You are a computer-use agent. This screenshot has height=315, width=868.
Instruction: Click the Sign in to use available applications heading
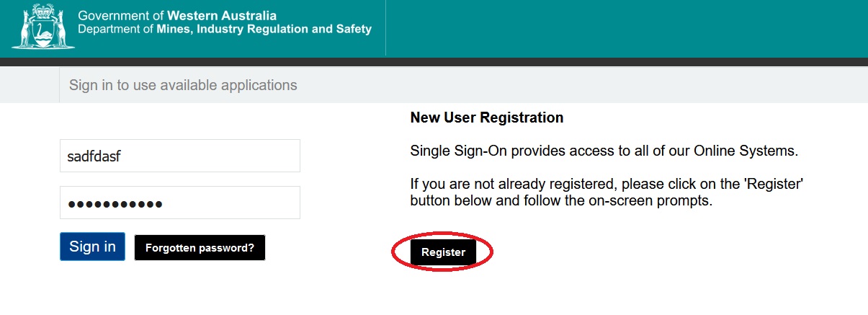coord(183,85)
